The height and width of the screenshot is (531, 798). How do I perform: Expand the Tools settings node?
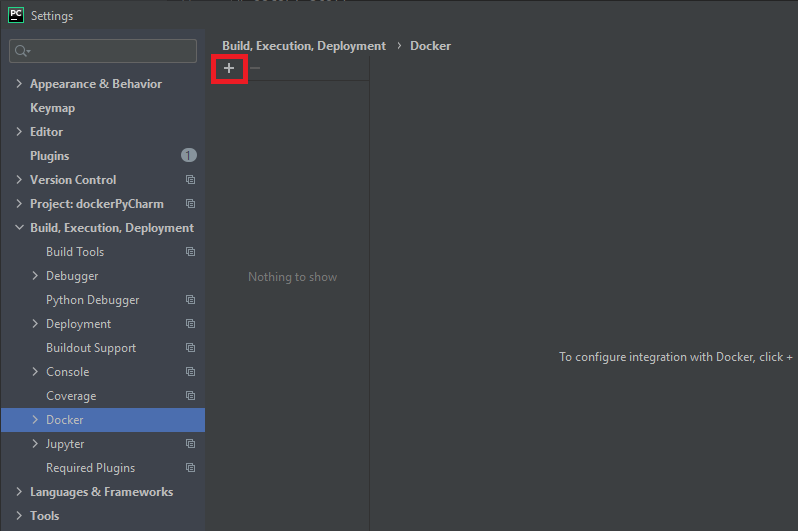(x=19, y=516)
